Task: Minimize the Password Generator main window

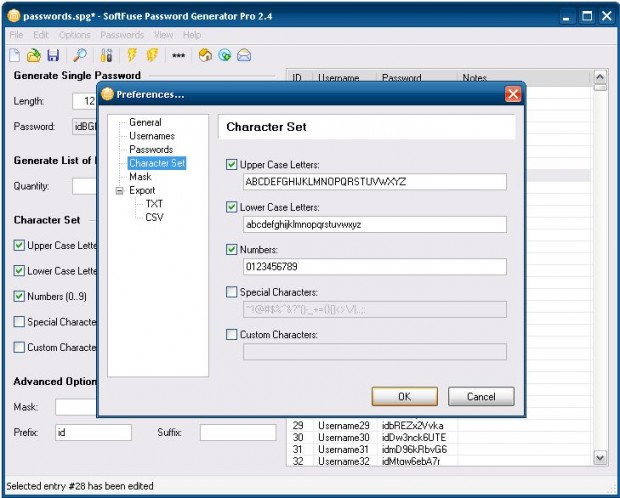Action: coord(567,16)
